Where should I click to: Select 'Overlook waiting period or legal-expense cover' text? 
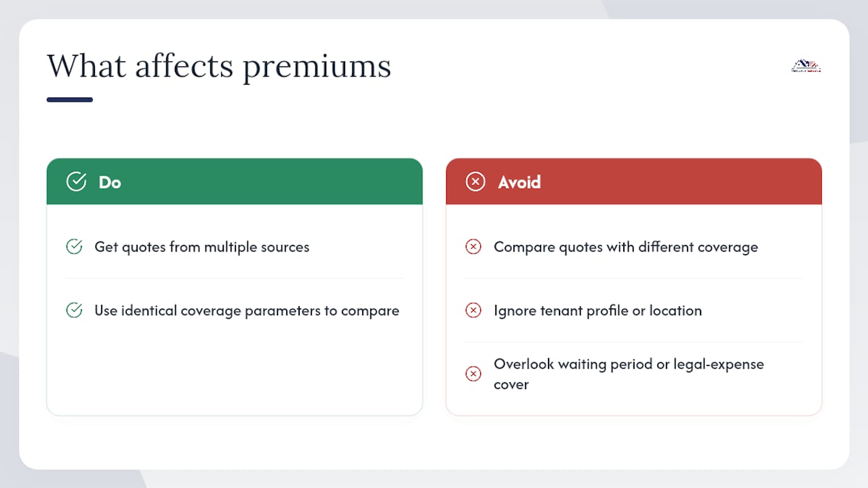[x=629, y=374]
